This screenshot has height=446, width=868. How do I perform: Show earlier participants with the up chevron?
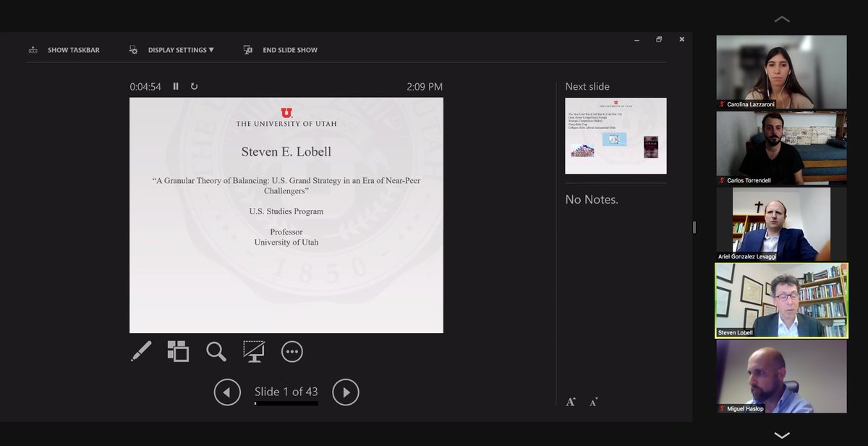click(x=782, y=20)
